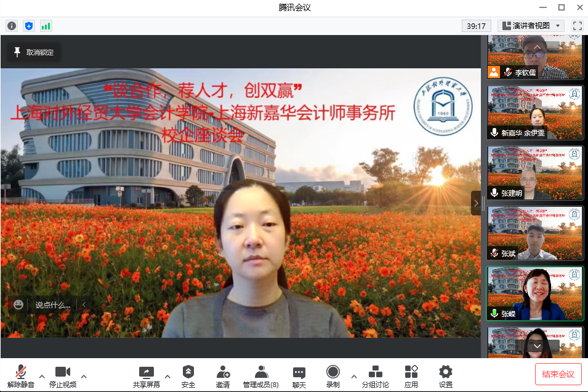Click 结束会议 end meeting button

(558, 374)
